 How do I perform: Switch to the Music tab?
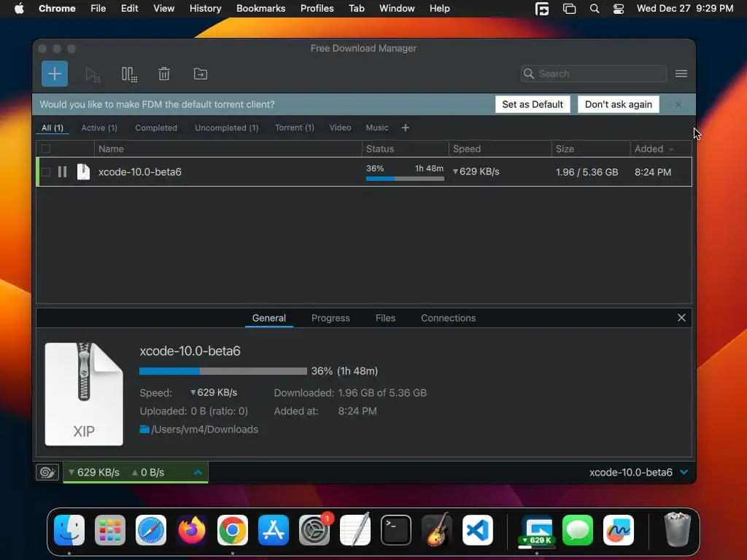pos(377,128)
